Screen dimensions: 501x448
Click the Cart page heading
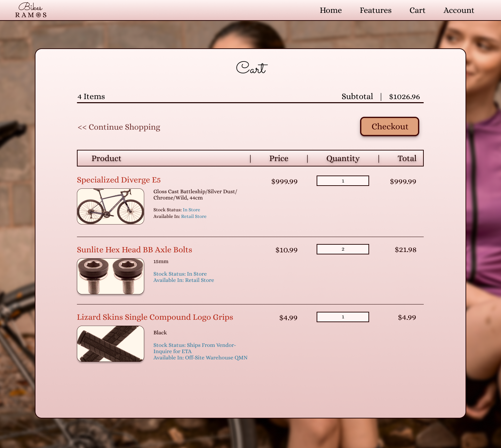coord(252,67)
